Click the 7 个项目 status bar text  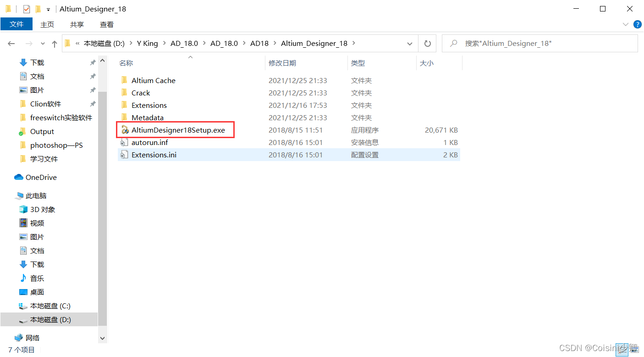(22, 350)
